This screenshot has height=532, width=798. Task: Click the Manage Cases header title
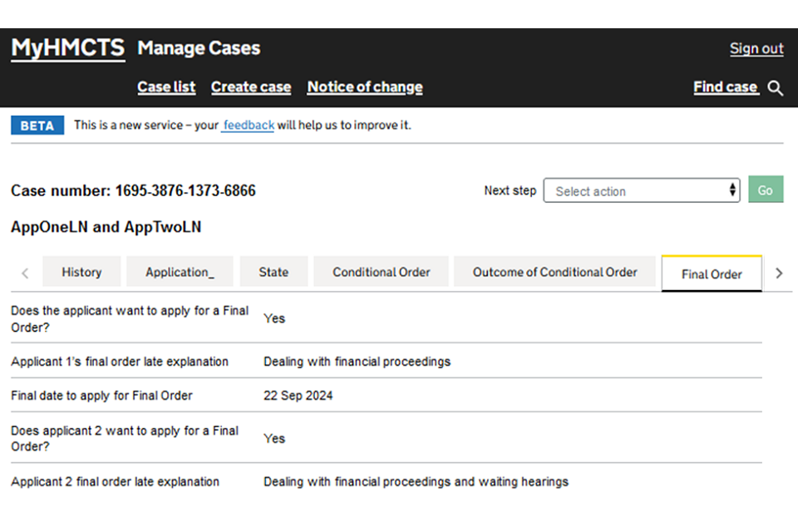[x=199, y=48]
